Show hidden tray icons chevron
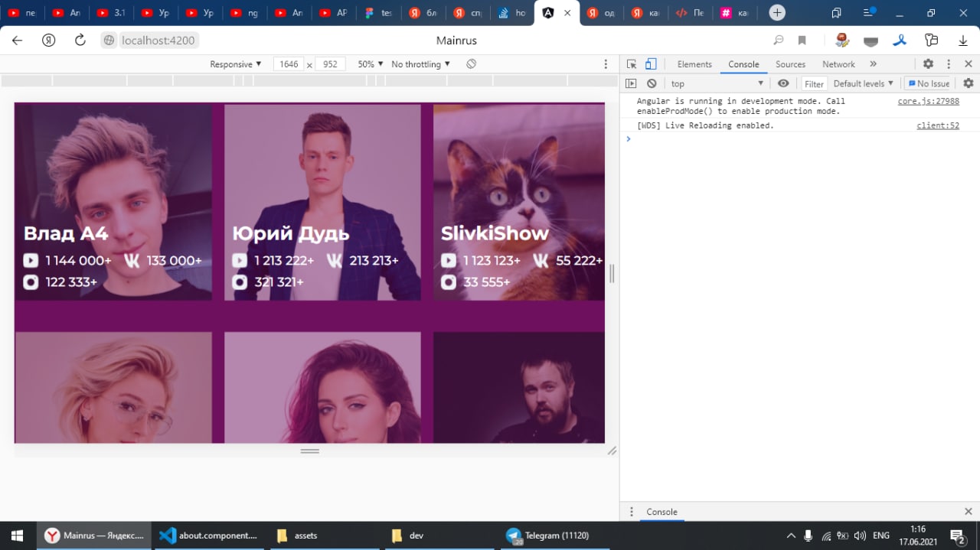This screenshot has height=550, width=980. pos(790,535)
